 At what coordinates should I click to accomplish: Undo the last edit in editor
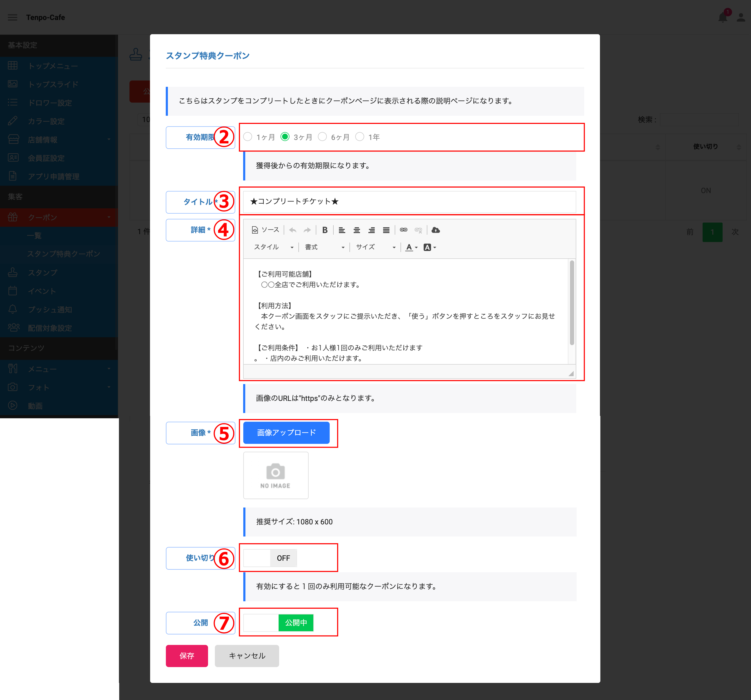coord(293,230)
